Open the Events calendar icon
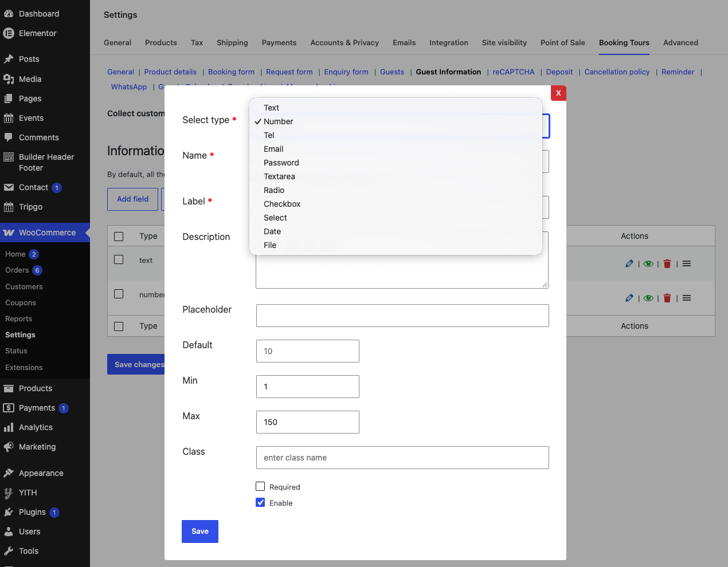 9,118
